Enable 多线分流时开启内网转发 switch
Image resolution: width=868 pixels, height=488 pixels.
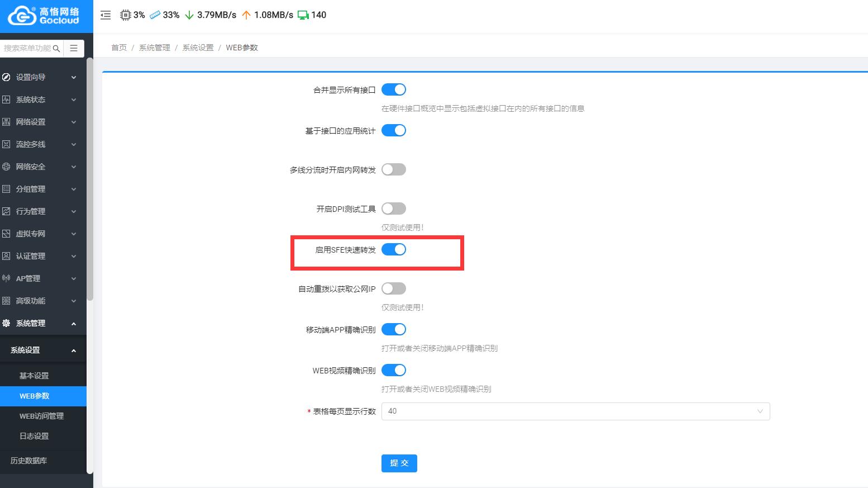[x=394, y=169]
